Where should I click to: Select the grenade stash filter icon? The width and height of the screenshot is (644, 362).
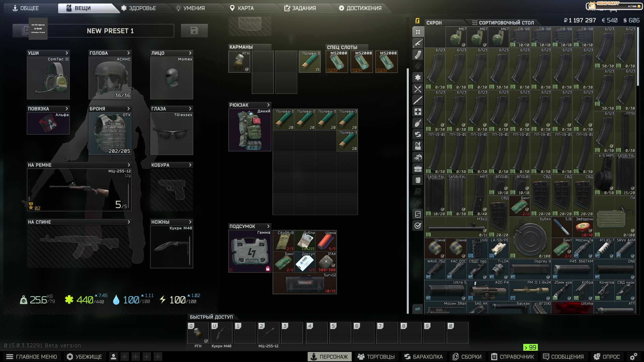[418, 123]
